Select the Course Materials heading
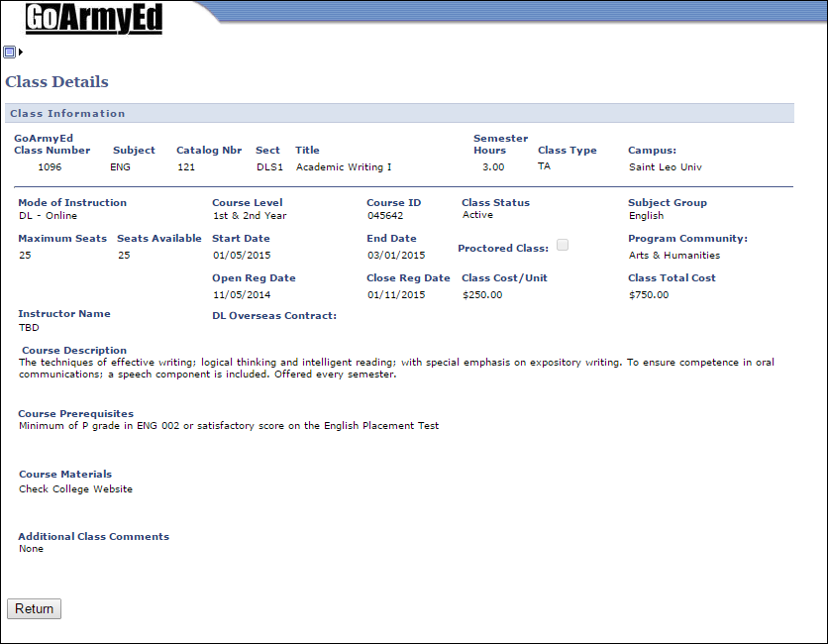The image size is (828, 644). point(65,474)
